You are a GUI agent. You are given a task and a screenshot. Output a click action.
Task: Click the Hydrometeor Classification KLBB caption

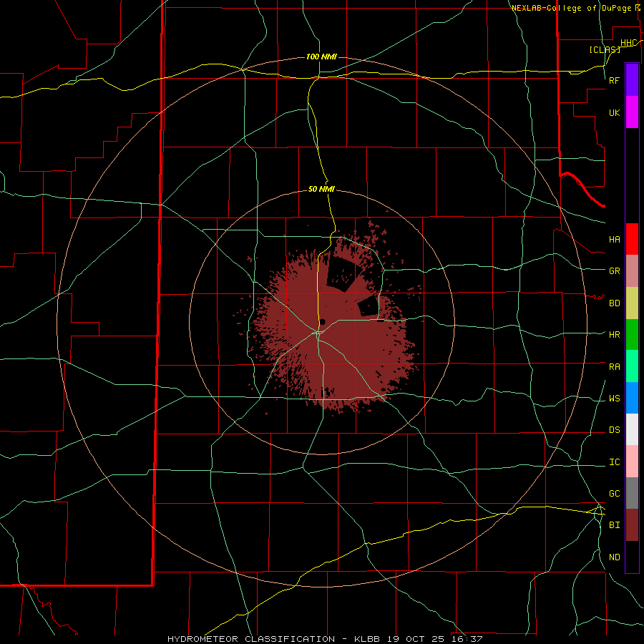(x=325, y=639)
